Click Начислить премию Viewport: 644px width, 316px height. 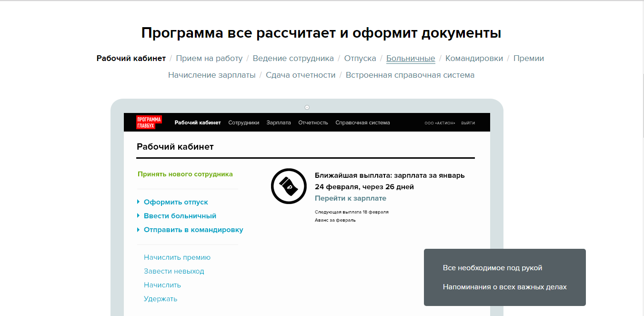point(177,257)
